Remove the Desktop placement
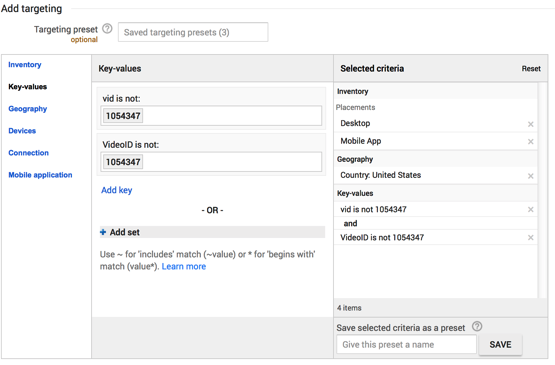 531,124
